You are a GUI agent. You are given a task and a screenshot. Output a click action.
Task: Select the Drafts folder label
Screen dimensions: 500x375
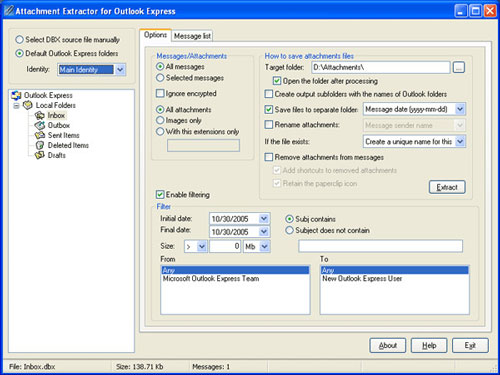click(57, 155)
